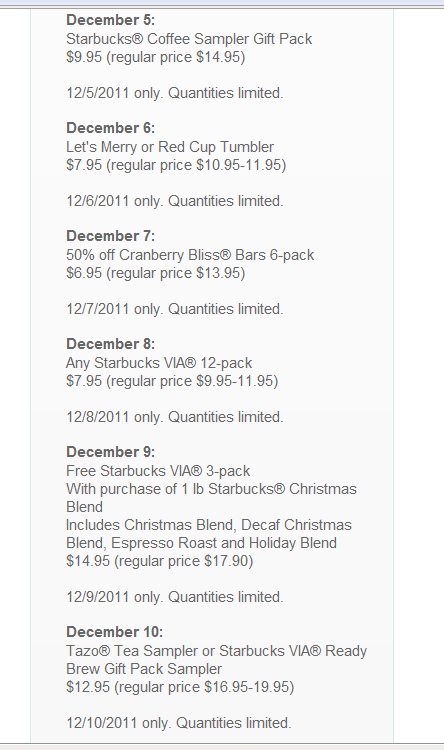Click the 12/5/2011 only quantities limited note
This screenshot has height=750, width=444.
[175, 93]
